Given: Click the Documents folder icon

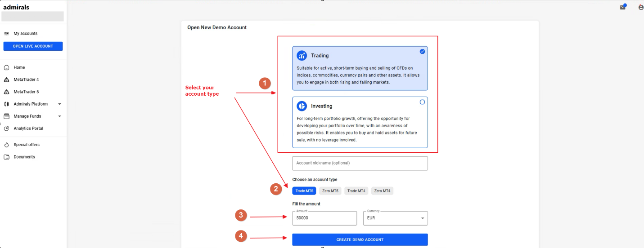Looking at the screenshot, I should pyautogui.click(x=6, y=157).
